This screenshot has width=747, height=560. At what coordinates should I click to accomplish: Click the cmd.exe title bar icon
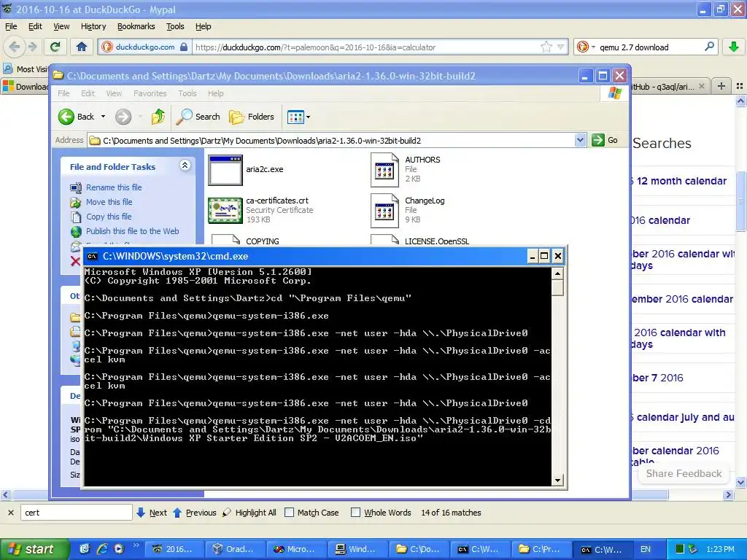(x=93, y=256)
